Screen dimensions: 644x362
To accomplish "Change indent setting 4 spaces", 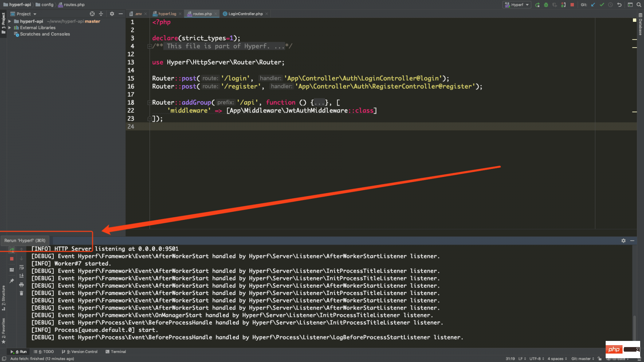I will [x=557, y=359].
